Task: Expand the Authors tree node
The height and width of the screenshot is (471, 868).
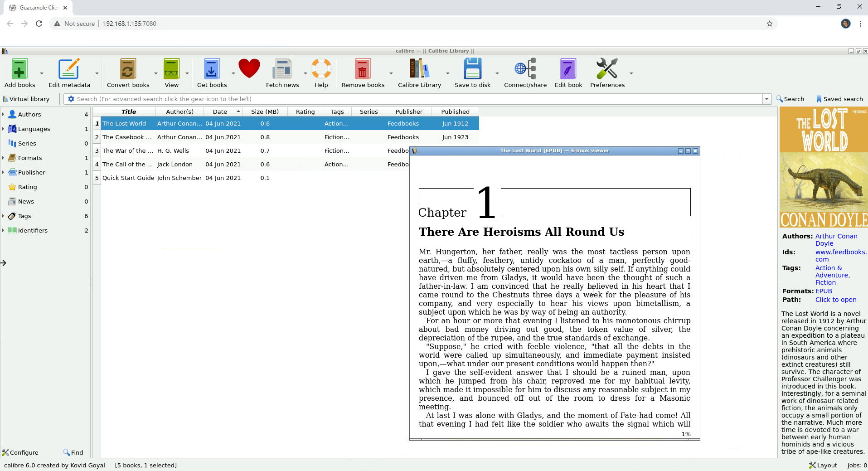Action: pyautogui.click(x=3, y=114)
